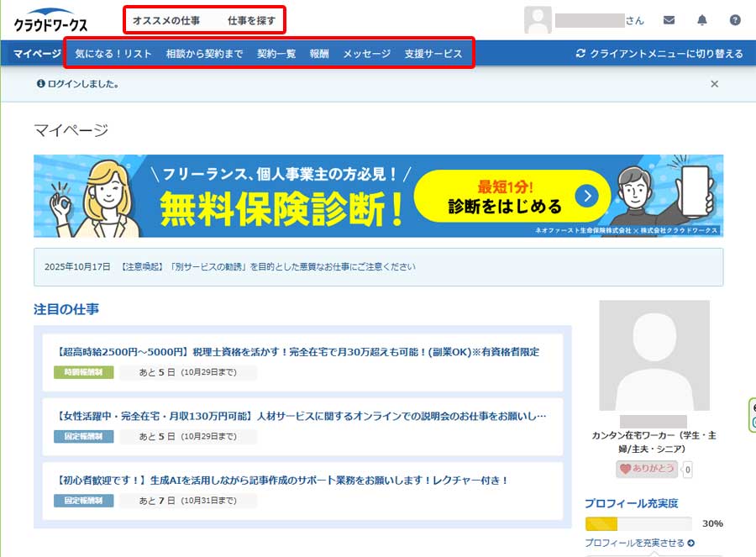The width and height of the screenshot is (756, 557).
Task: Expand the 支援サービス menu
Action: click(x=433, y=54)
